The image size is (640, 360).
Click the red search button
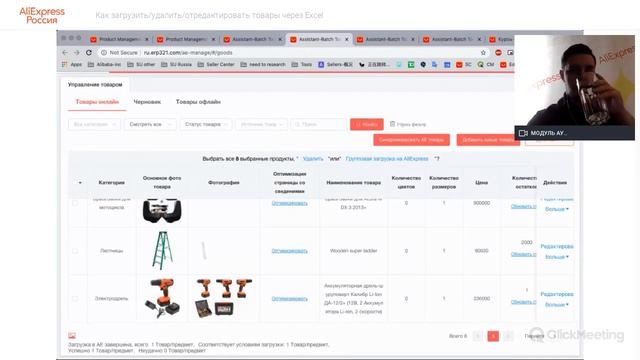(x=367, y=124)
